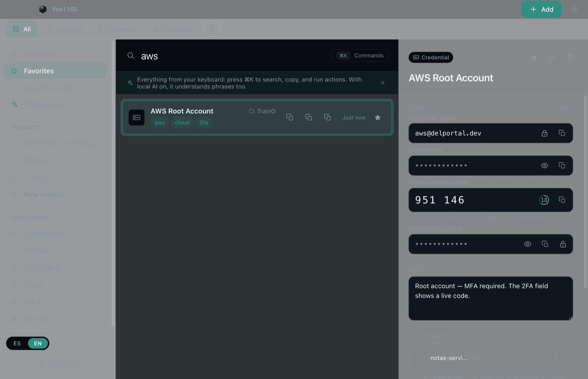
Task: Delete the credential with the trash icon
Action: [x=570, y=57]
